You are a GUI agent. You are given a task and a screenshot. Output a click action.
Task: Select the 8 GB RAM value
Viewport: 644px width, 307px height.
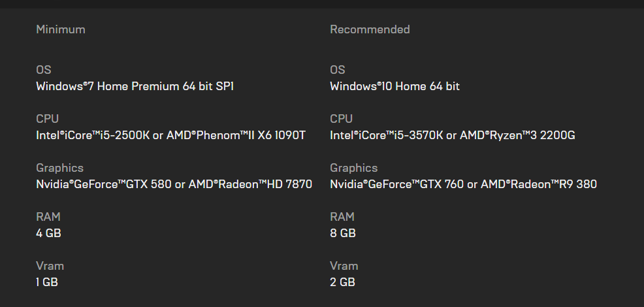click(343, 233)
